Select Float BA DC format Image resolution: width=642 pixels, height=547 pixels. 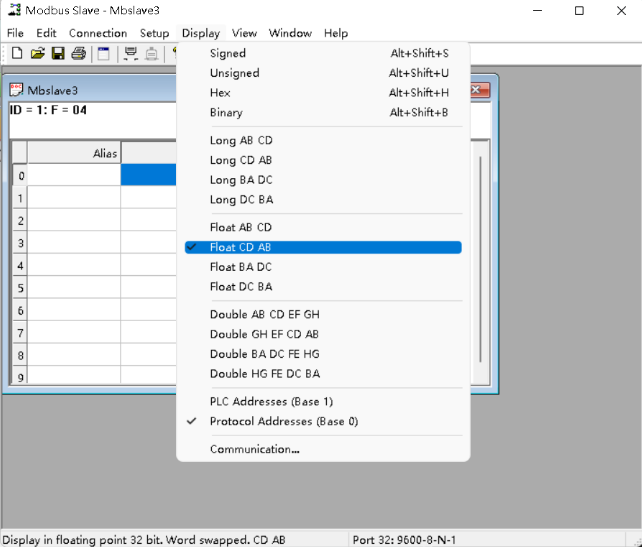pyautogui.click(x=323, y=267)
